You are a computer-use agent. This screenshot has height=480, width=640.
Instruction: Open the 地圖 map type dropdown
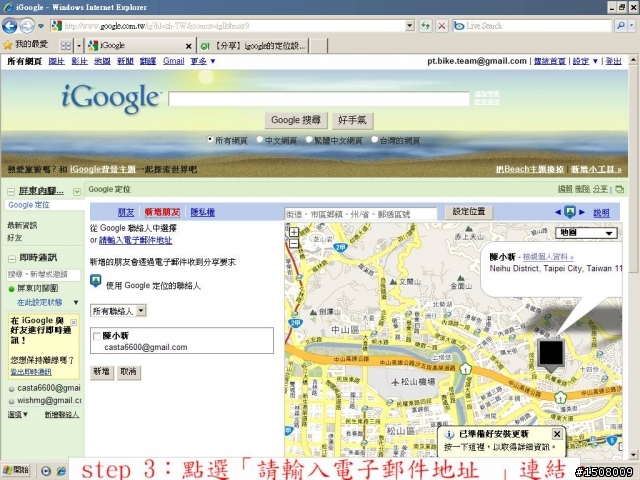pos(586,233)
